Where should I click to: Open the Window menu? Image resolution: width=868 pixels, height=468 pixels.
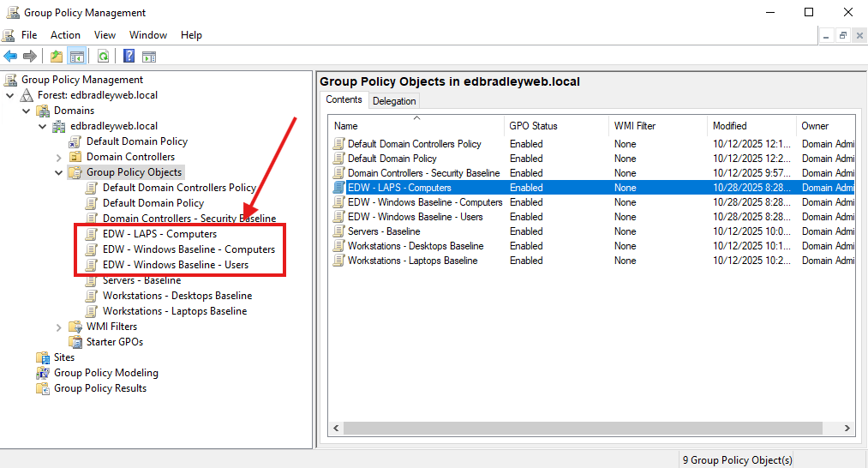point(147,35)
